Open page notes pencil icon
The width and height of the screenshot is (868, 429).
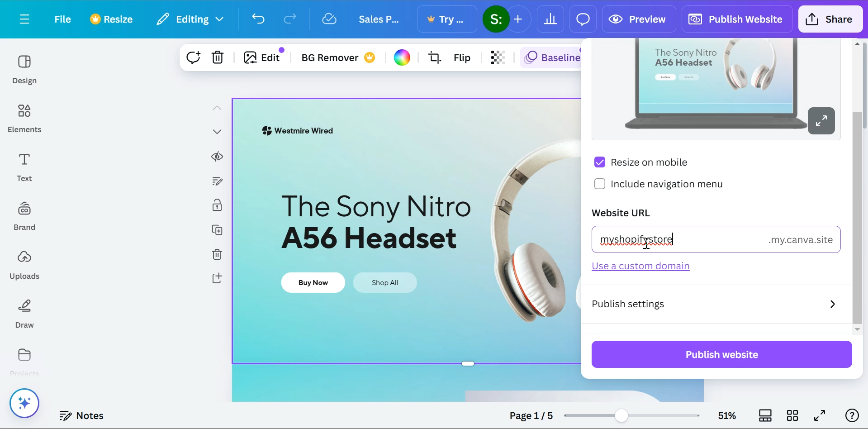pyautogui.click(x=217, y=181)
